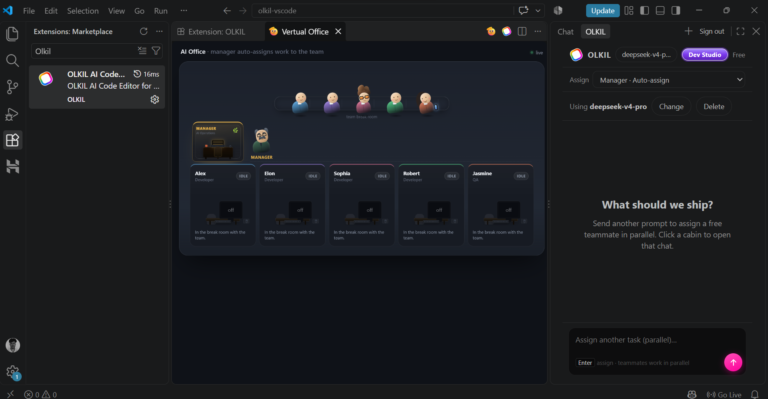Expand the Assign Manager Auto-assign dropdown
Screen dimensions: 768x399
coord(670,80)
